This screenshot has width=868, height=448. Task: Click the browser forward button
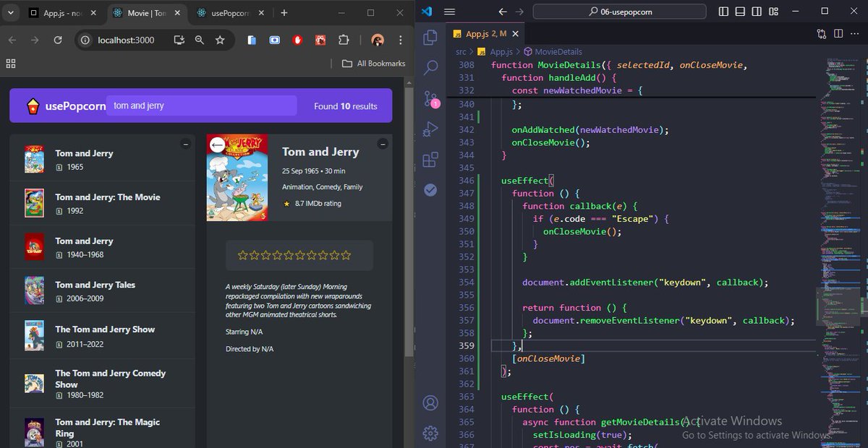(x=35, y=40)
